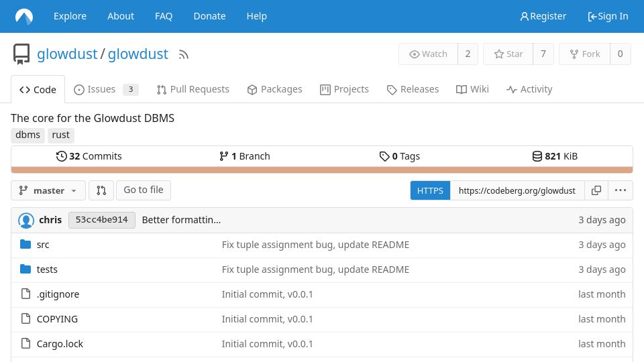Screen dimensions: 644x362
Task: Open the Cargo.lock file
Action: [60, 343]
